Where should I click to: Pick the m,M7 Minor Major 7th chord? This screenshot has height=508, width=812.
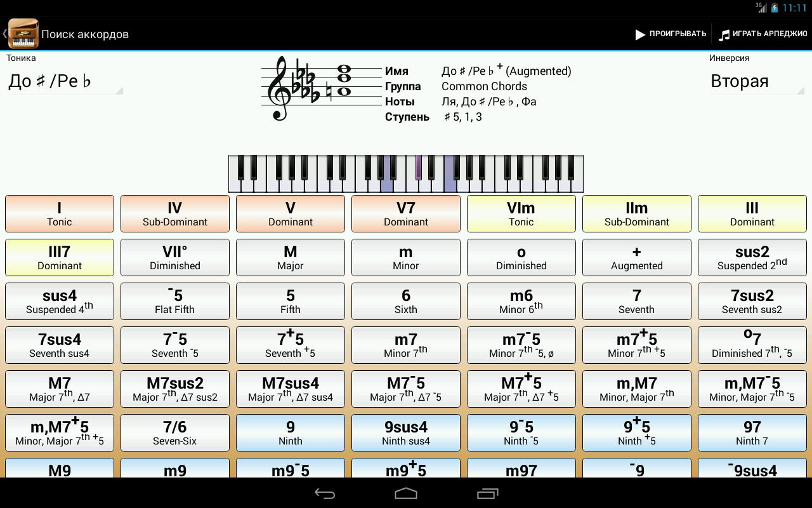637,389
